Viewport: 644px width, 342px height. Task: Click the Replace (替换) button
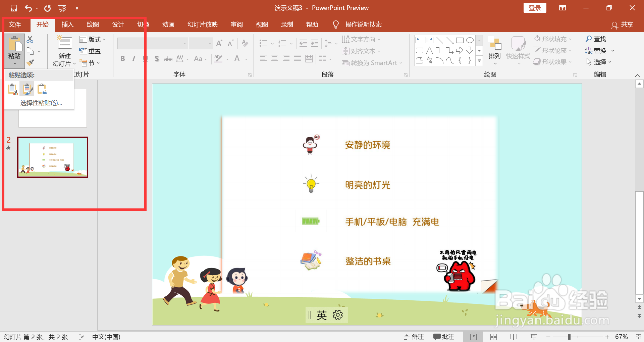[596, 50]
